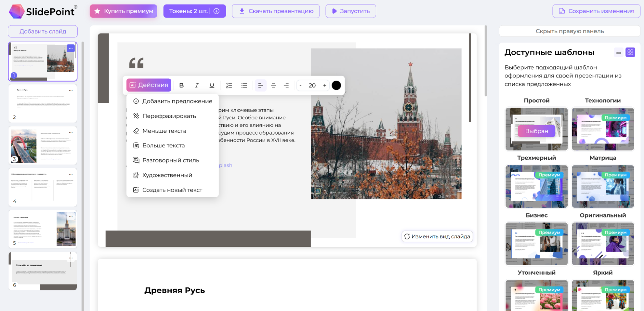Choose Перефразировать from the actions menu

169,116
